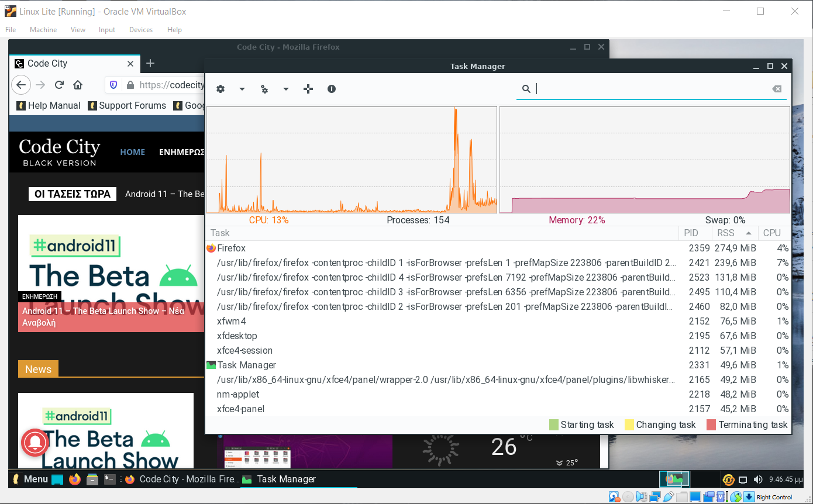Select the Code City tab in Firefox
This screenshot has height=504, width=813.
(x=75, y=63)
